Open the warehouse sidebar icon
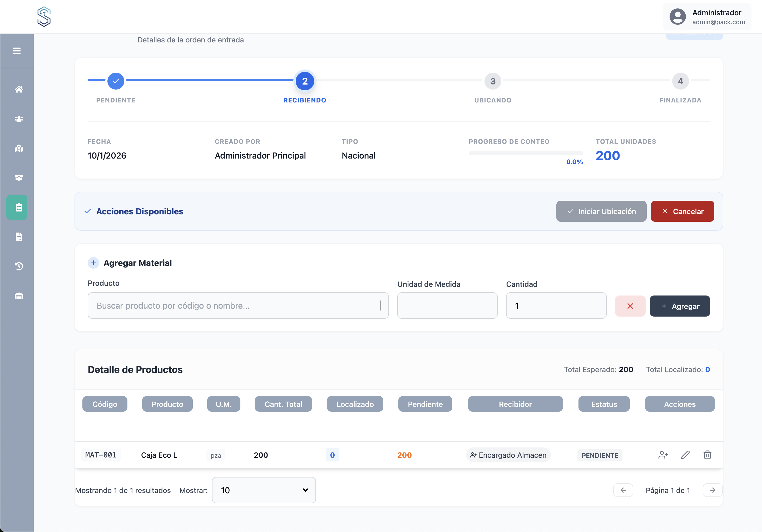762x532 pixels. click(x=19, y=296)
